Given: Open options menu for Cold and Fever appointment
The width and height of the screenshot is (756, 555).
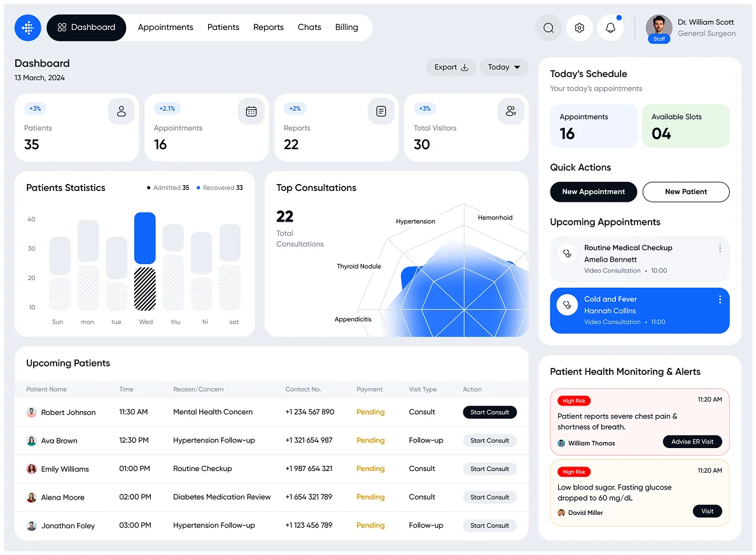Looking at the screenshot, I should pos(720,299).
